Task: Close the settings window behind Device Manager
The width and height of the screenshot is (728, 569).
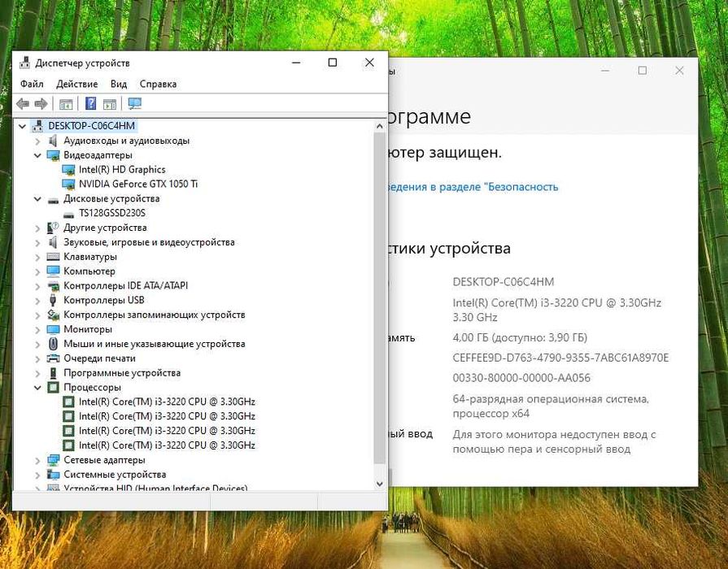Action: [x=679, y=71]
